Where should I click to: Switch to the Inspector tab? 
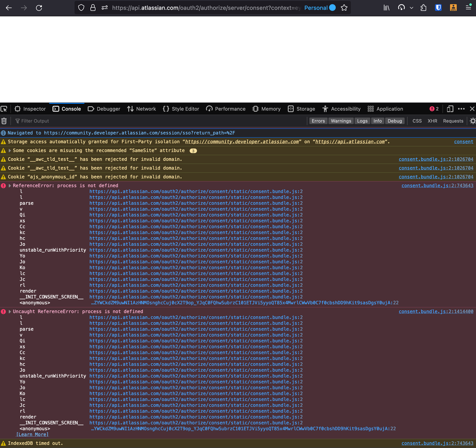[x=30, y=109]
